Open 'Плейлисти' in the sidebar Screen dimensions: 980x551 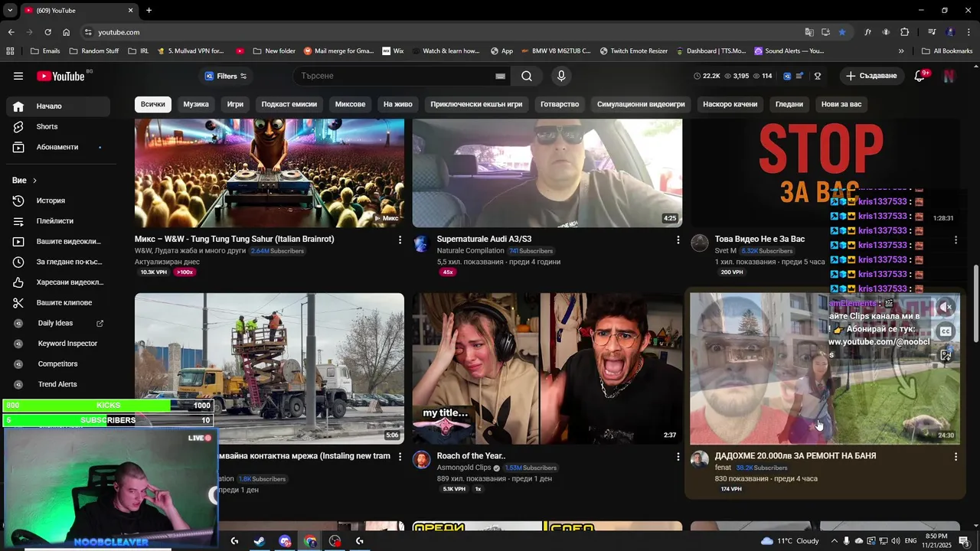tap(58, 221)
